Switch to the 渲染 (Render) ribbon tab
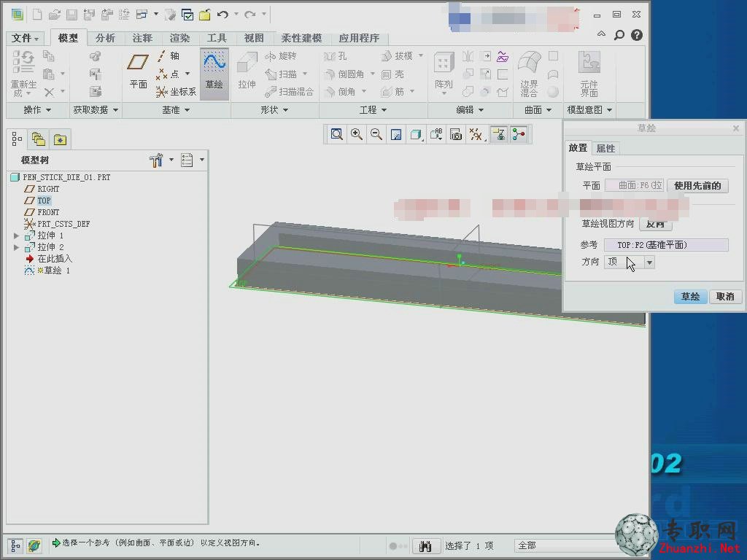The height and width of the screenshot is (560, 747). pos(179,38)
